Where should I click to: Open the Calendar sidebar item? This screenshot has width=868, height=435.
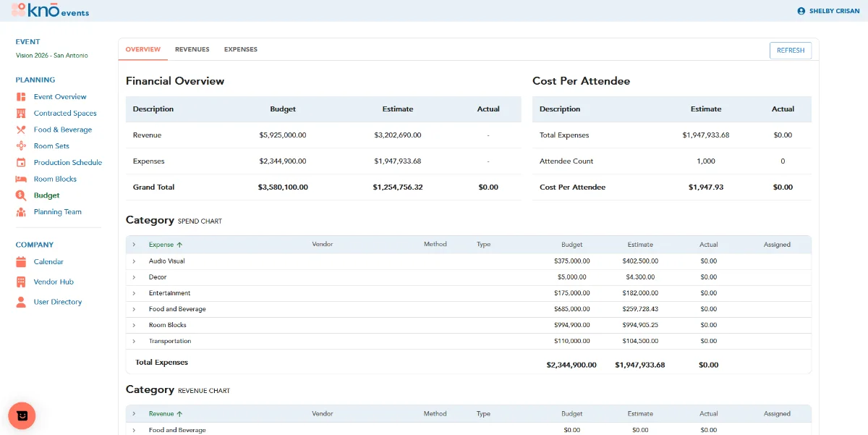coord(48,261)
